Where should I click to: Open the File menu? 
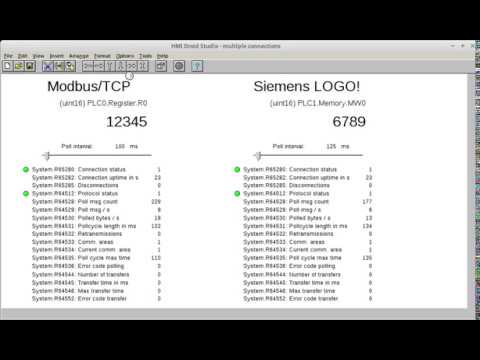coord(8,56)
